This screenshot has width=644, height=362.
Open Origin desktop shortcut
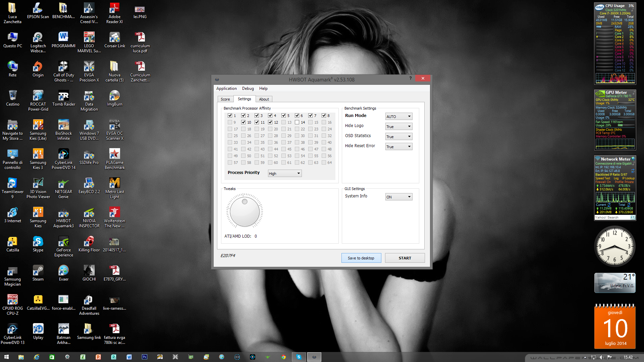click(38, 69)
